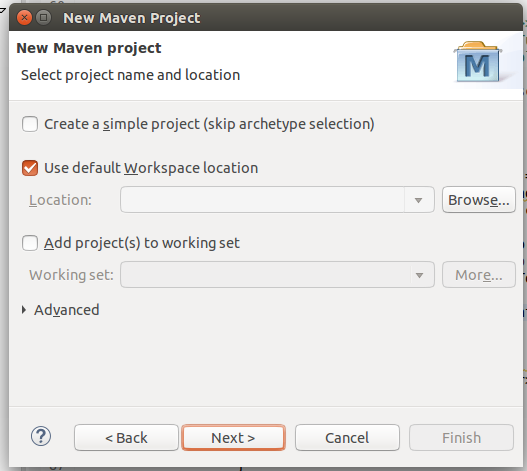This screenshot has width=527, height=471.
Task: Expand the Advanced section
Action: (24, 310)
